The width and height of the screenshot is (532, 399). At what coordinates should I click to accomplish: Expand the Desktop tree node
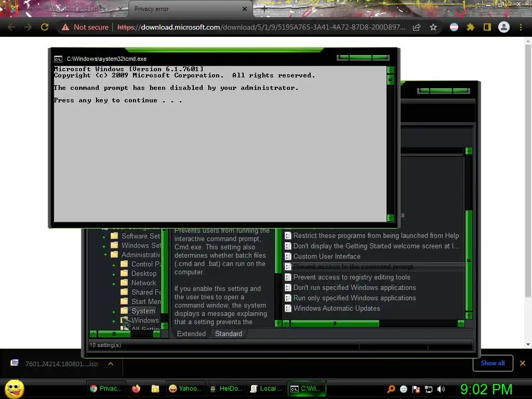[x=114, y=274]
